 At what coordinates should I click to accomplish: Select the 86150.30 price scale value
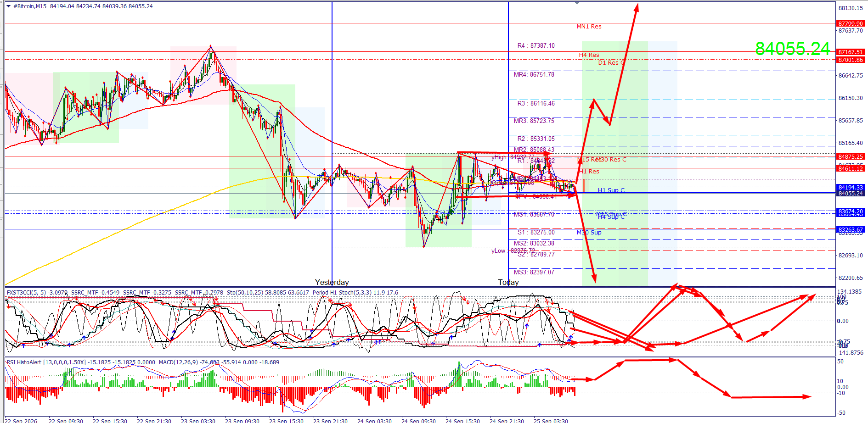[851, 98]
